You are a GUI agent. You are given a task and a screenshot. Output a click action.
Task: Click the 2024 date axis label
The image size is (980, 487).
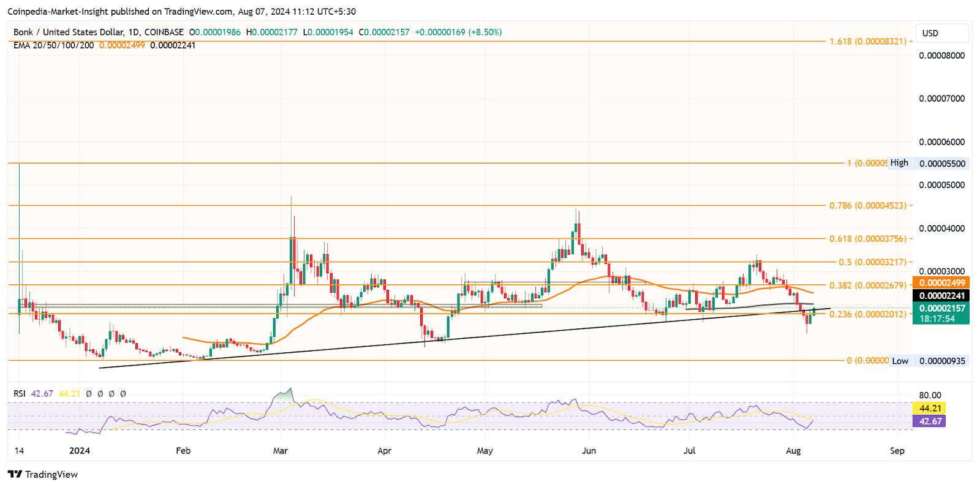click(80, 450)
